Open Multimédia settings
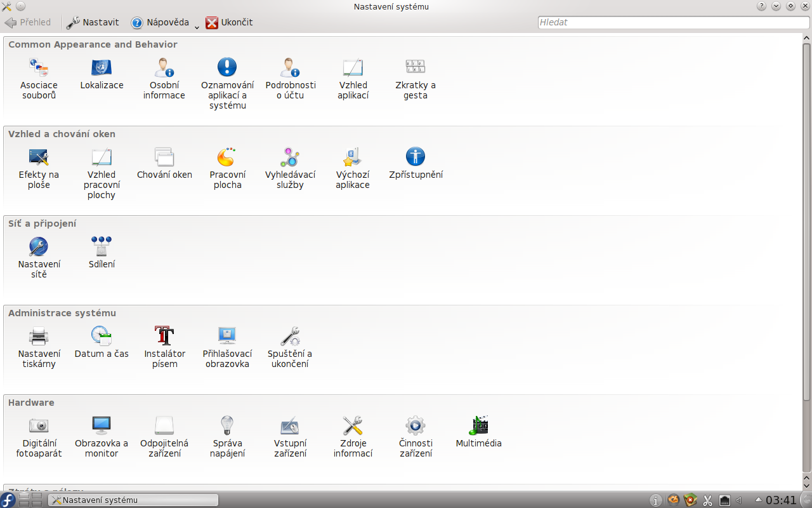 478,432
